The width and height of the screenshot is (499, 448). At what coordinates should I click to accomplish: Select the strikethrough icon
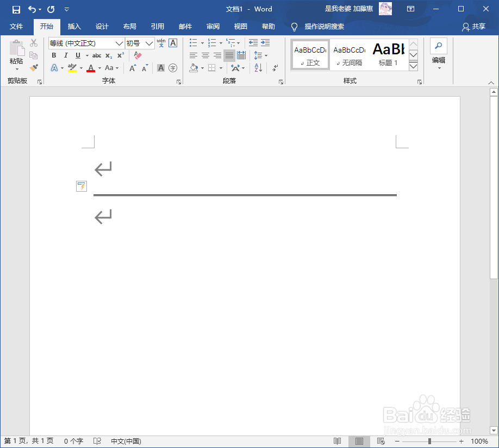point(97,55)
